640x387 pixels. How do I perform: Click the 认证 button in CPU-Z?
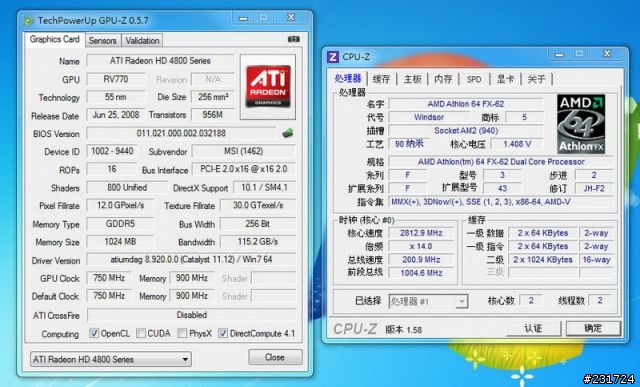(533, 328)
